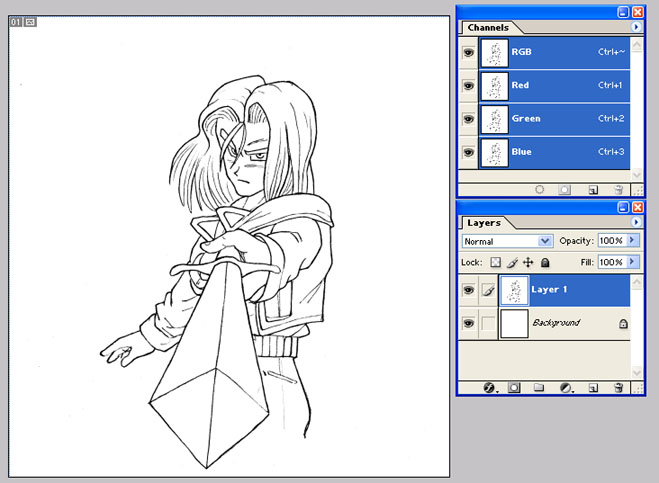Image resolution: width=659 pixels, height=483 pixels.
Task: Hide Layer 1 using its eye icon
Action: pos(468,290)
